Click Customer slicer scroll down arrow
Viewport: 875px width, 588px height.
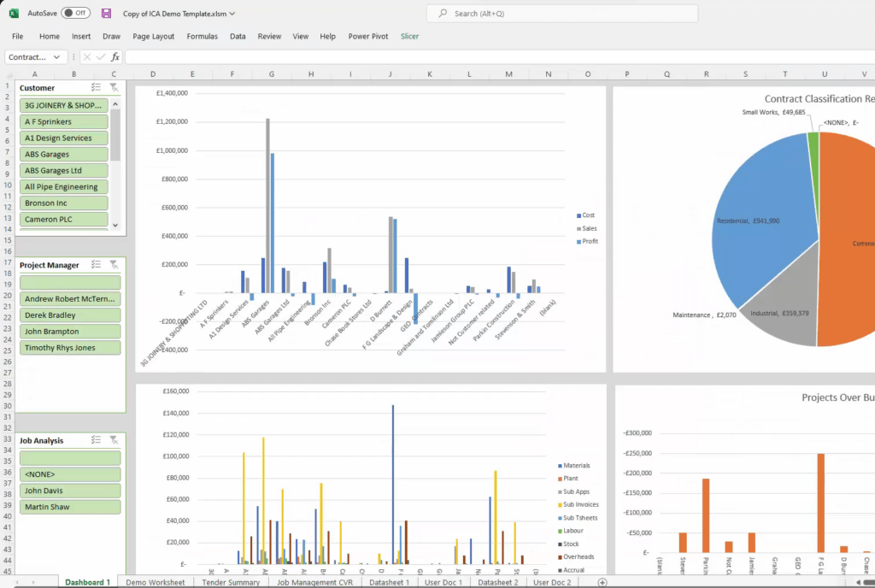click(115, 225)
